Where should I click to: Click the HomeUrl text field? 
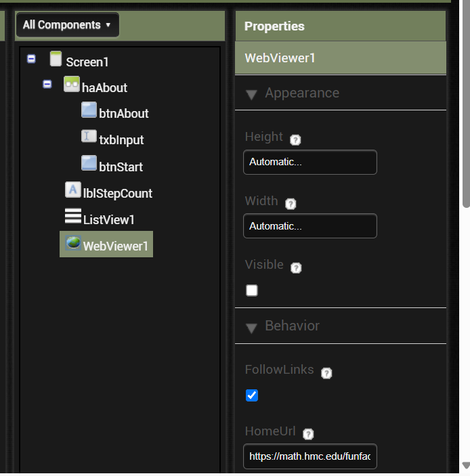(x=310, y=456)
